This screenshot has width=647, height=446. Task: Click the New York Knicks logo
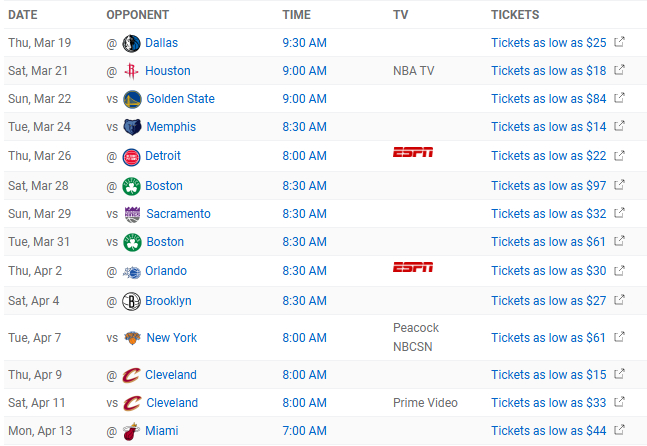(132, 338)
